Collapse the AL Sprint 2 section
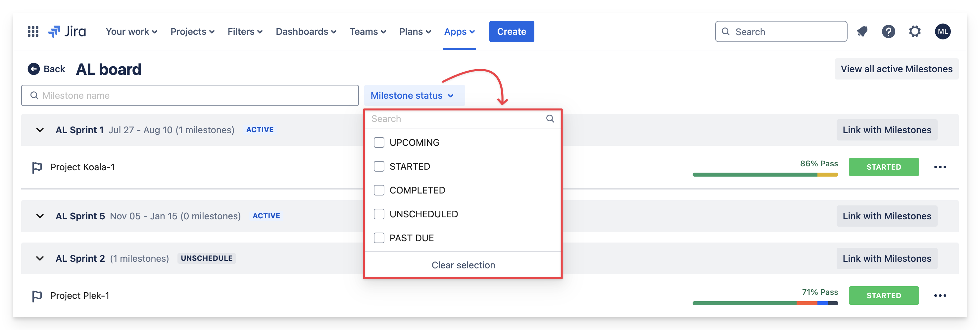Viewport: 980px width, 330px height. [x=40, y=258]
